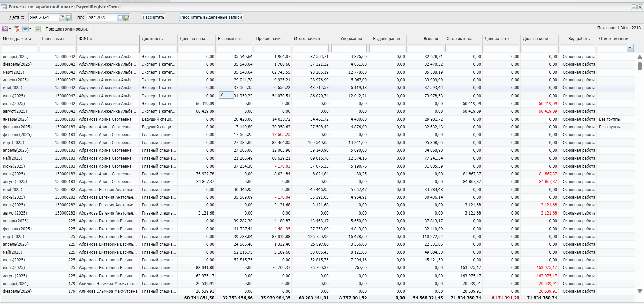The height and width of the screenshot is (304, 644).
Task: Click the ascending sort arrow beside ФИО
Action: [x=91, y=39]
